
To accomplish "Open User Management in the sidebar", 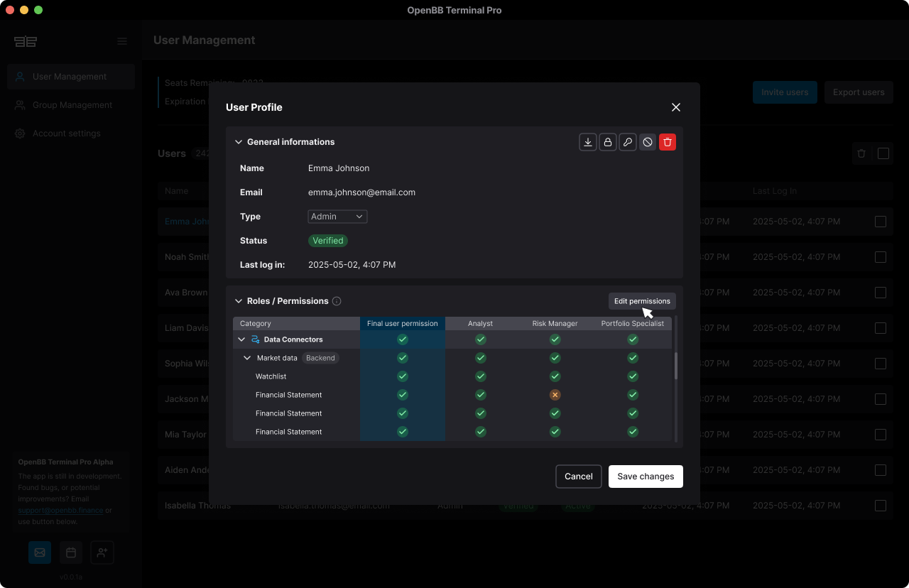I will click(71, 77).
